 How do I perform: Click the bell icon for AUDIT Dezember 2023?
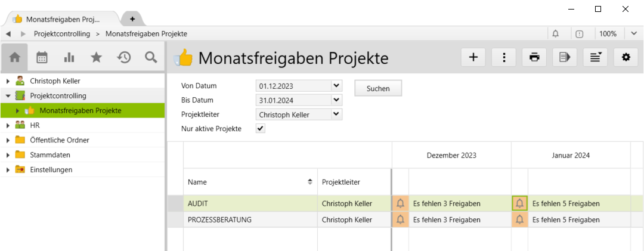400,203
